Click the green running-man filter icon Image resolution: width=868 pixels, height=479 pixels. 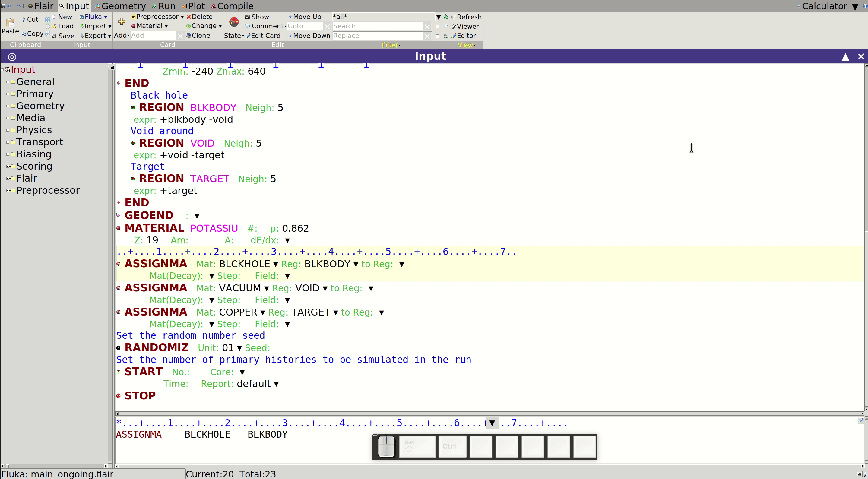point(446,17)
